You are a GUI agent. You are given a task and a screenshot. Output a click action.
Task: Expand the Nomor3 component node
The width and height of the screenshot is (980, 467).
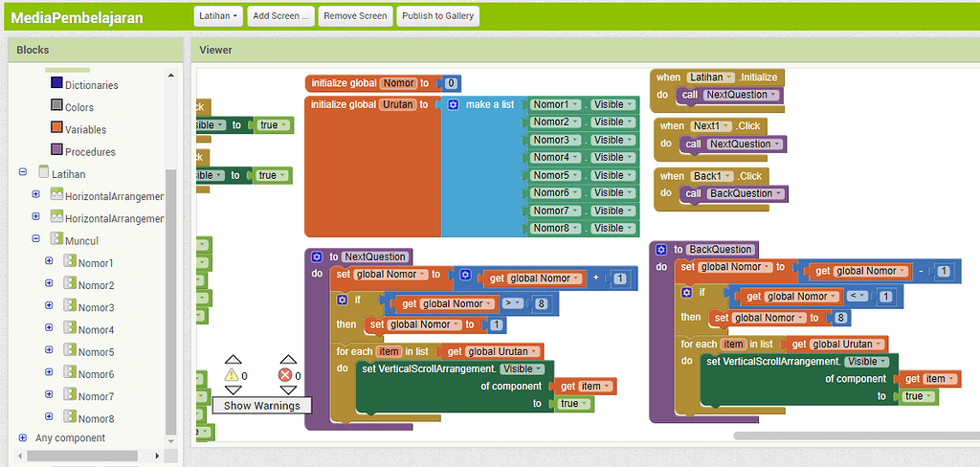pyautogui.click(x=49, y=307)
